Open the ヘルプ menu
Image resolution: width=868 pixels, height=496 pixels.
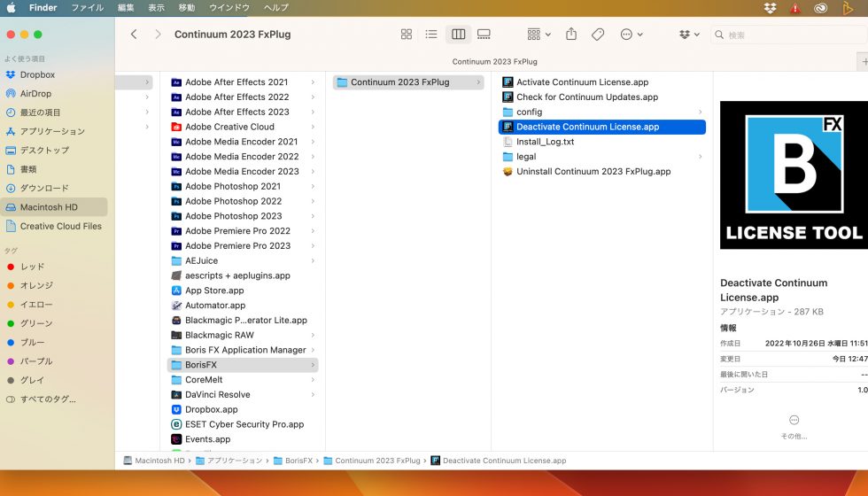pyautogui.click(x=276, y=7)
